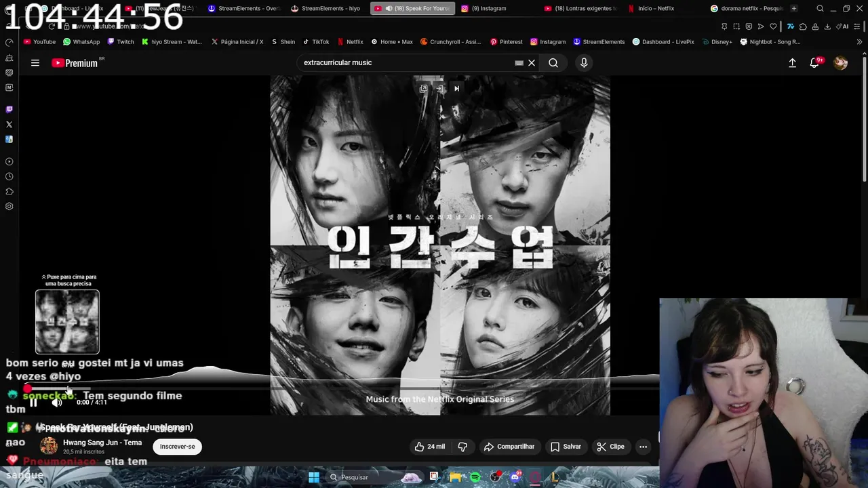
Task: Open Nightbot - Song Requests bookmark
Action: (x=770, y=42)
